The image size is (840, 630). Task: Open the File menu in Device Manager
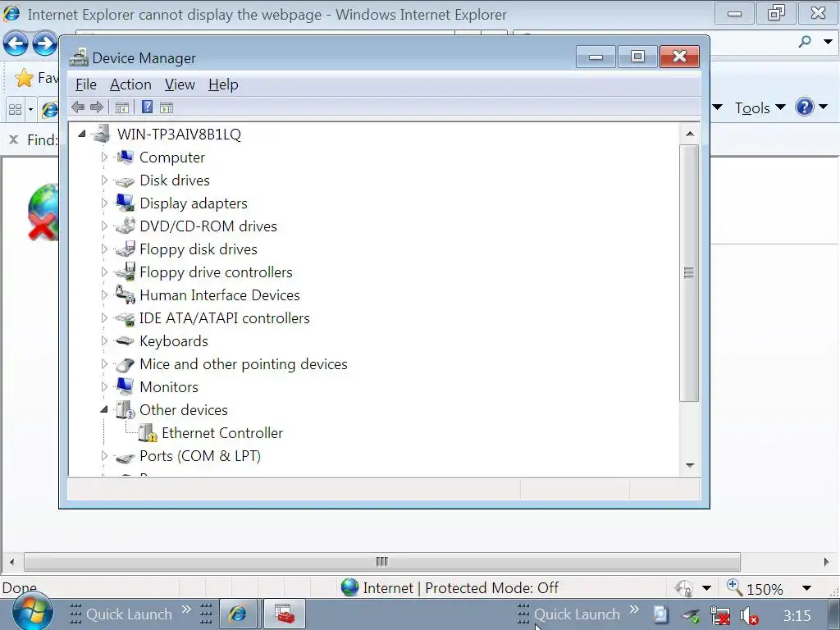[x=85, y=84]
